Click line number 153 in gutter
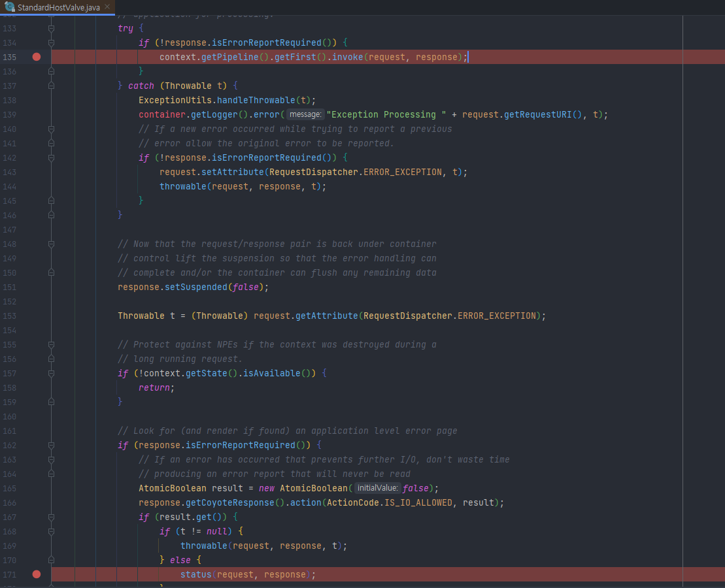 click(9, 316)
